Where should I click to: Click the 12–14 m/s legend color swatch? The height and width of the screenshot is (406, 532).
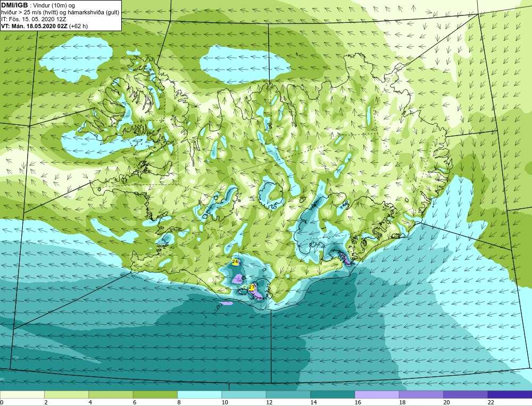click(288, 394)
